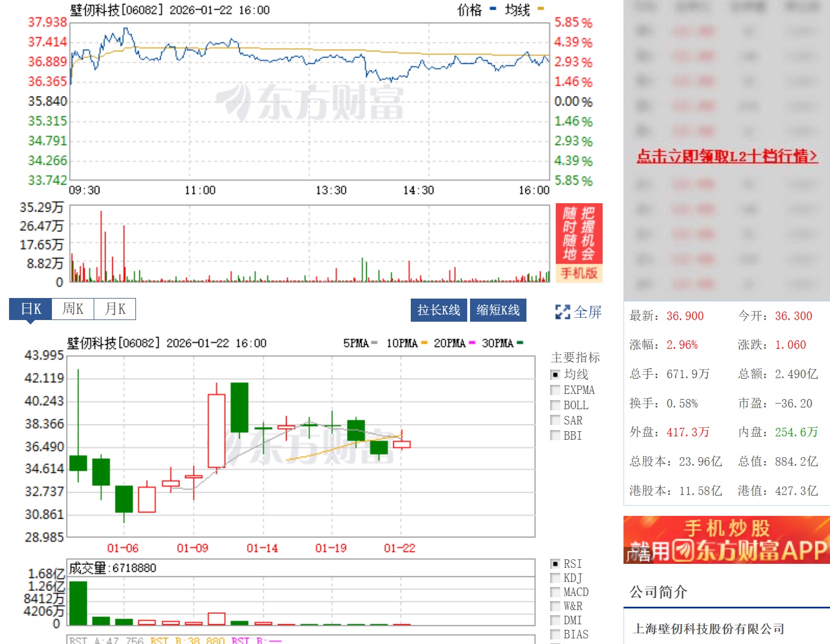Select the 总值 value 884.2亿
The image size is (830, 644).
click(796, 462)
